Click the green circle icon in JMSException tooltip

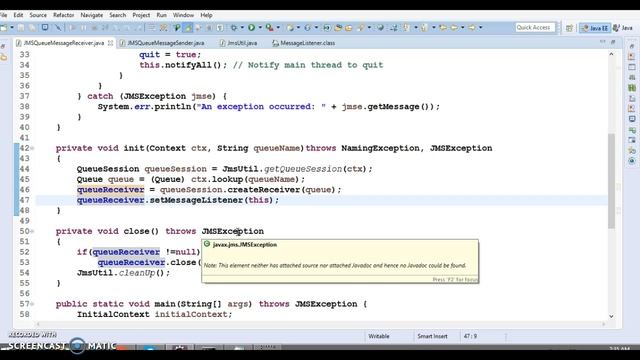[x=207, y=244]
